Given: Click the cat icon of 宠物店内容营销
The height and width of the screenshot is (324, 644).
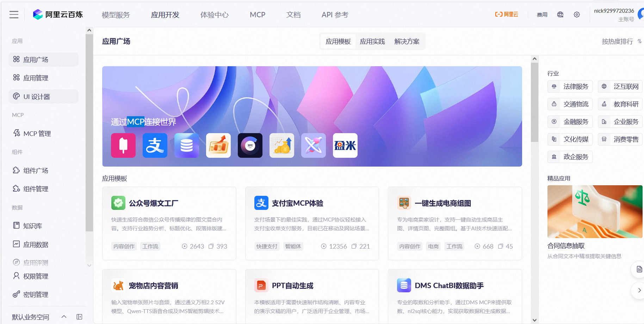Looking at the screenshot, I should 118,285.
